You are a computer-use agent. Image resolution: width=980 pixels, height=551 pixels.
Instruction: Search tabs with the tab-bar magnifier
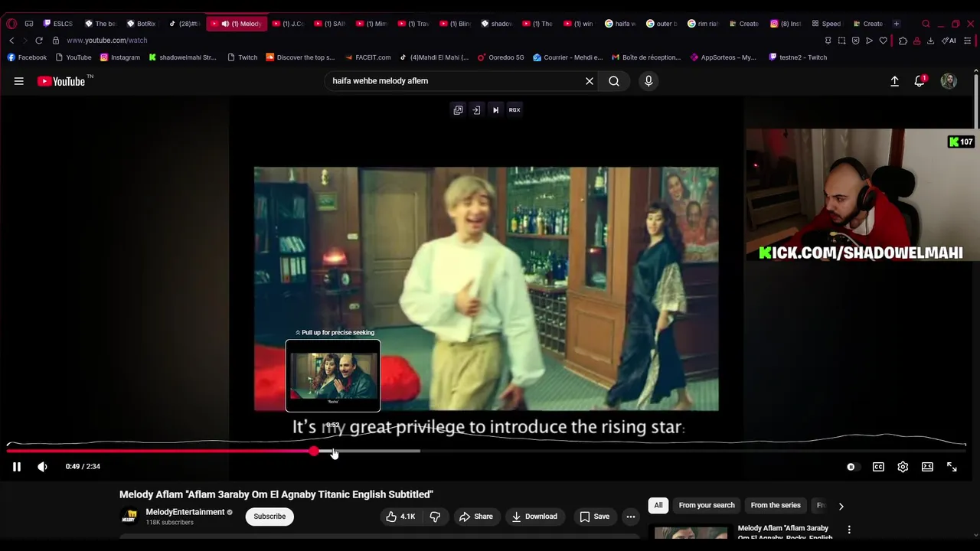click(926, 24)
